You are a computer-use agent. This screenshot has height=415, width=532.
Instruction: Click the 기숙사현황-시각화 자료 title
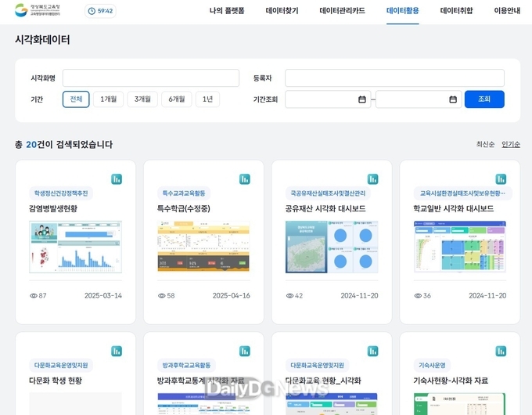(451, 381)
